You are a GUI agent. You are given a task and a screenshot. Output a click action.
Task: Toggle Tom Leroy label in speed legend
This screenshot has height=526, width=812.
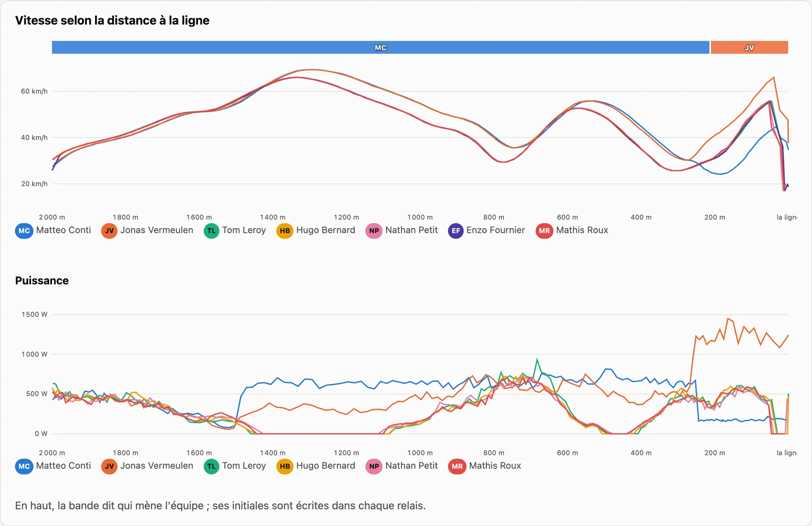(244, 230)
